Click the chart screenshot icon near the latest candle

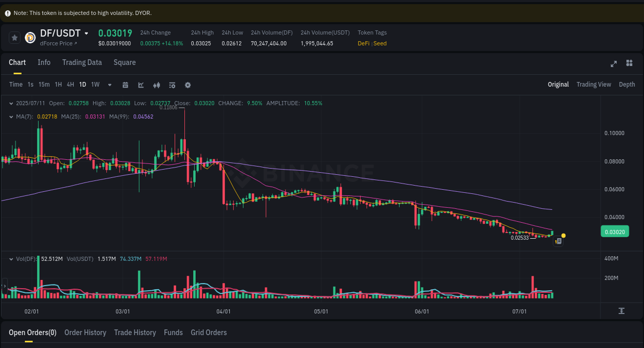(x=558, y=241)
